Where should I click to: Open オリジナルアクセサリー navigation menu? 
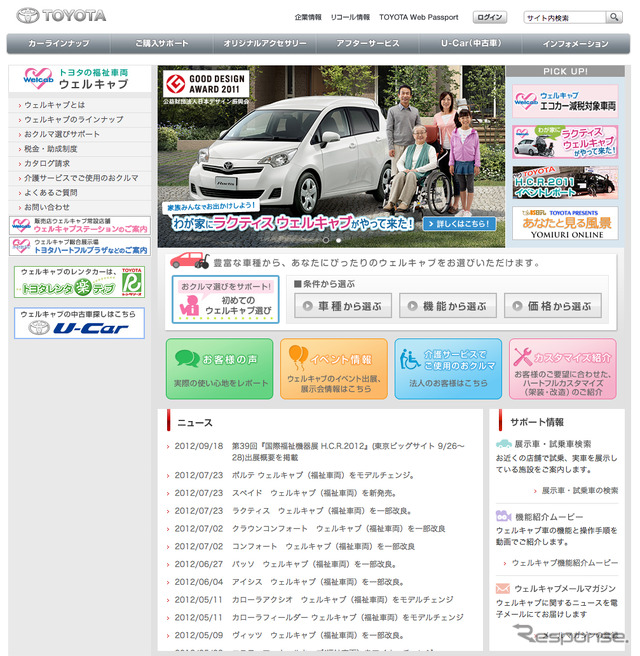pyautogui.click(x=265, y=43)
